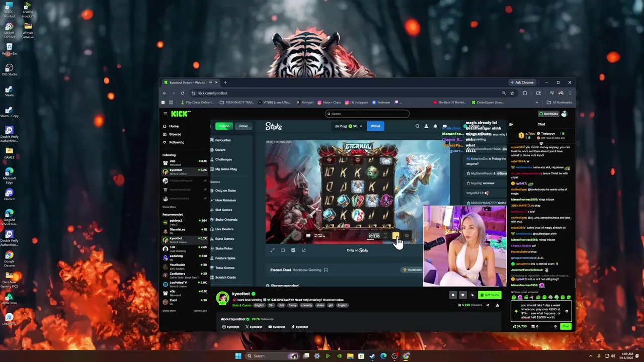
Task: Click the theatre mode icon under the game
Action: (283, 250)
